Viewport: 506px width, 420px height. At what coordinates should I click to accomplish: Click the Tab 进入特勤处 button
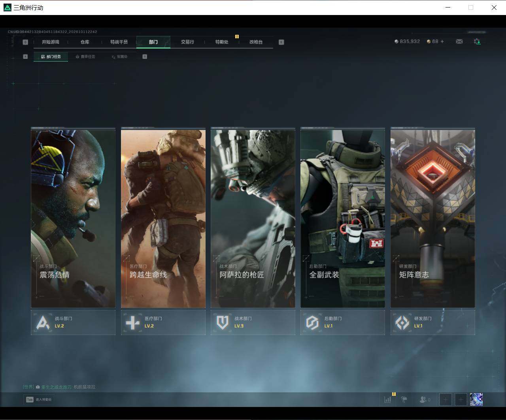pos(39,399)
